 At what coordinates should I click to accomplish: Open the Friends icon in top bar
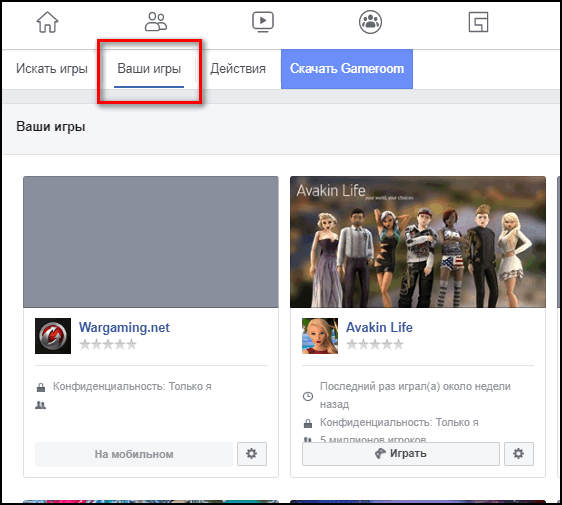156,22
